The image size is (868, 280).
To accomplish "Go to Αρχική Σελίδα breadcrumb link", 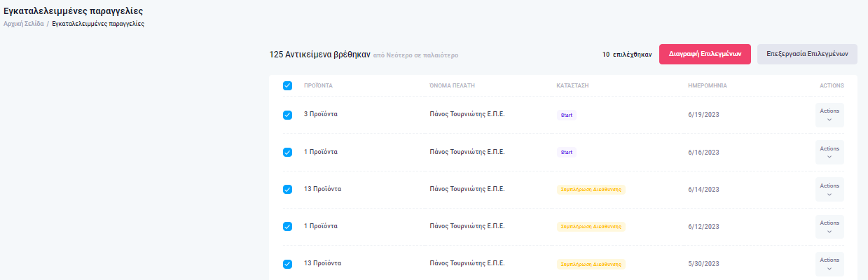I will click(24, 24).
